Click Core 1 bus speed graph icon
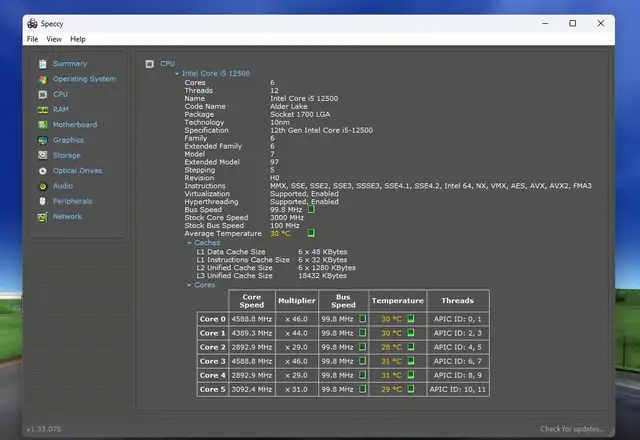 point(362,333)
